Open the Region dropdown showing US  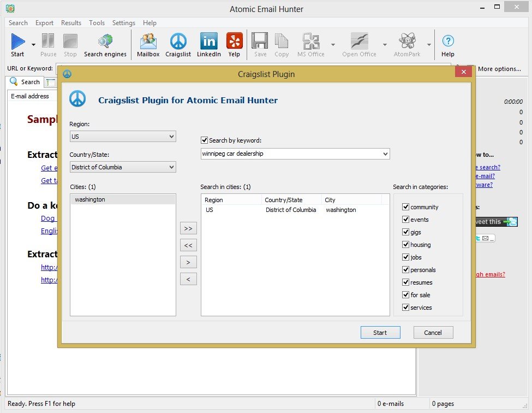123,137
